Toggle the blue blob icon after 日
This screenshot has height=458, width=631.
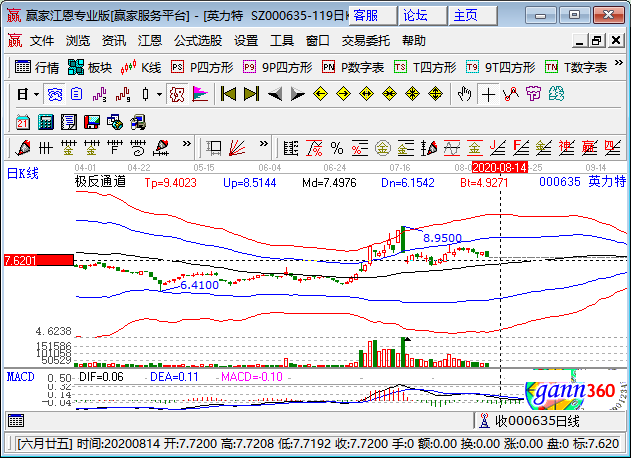pyautogui.click(x=55, y=95)
